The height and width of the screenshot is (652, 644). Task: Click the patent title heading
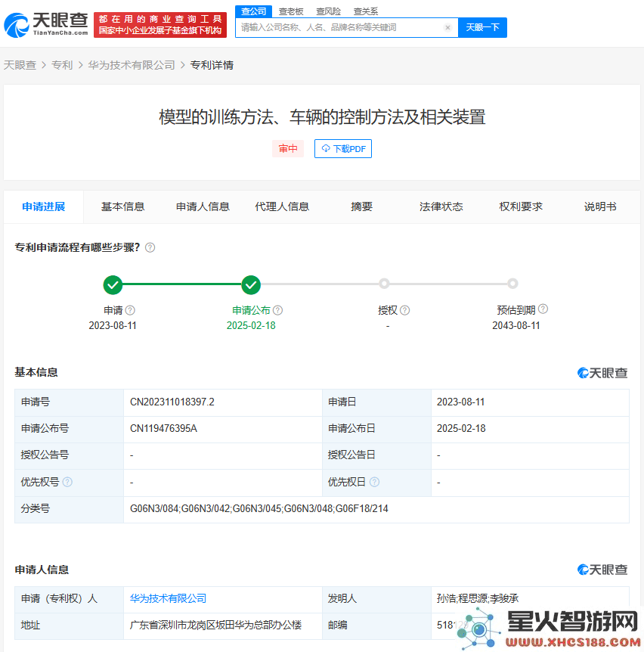click(322, 117)
